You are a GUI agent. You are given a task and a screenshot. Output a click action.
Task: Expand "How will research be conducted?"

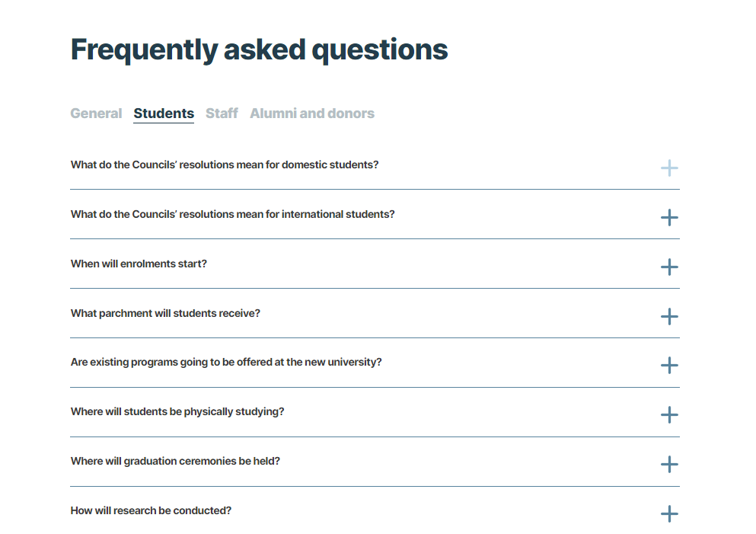point(151,510)
